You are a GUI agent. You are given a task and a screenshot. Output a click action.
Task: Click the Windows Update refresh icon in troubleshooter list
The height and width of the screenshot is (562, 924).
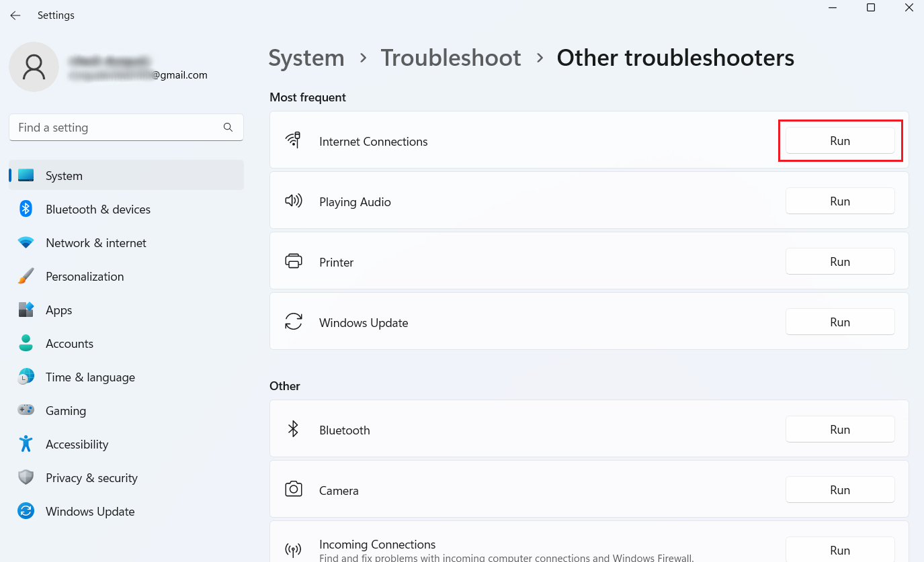click(x=294, y=322)
